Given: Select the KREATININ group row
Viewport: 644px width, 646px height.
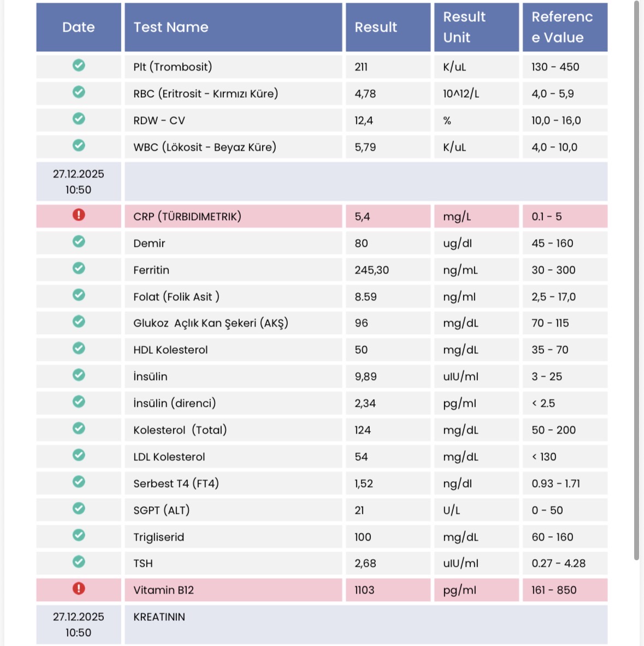Looking at the screenshot, I should click(x=159, y=617).
